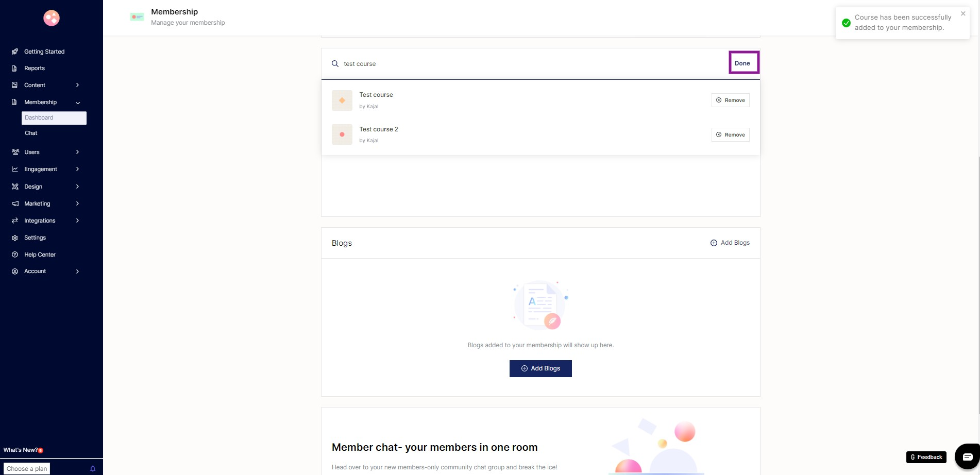The width and height of the screenshot is (980, 475).
Task: Select Chat under Membership
Action: click(31, 133)
